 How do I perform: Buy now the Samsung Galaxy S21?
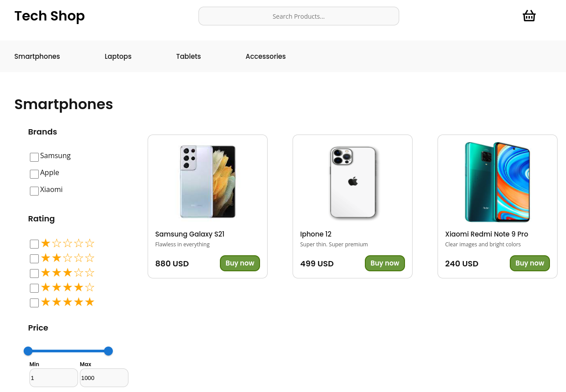pos(240,263)
